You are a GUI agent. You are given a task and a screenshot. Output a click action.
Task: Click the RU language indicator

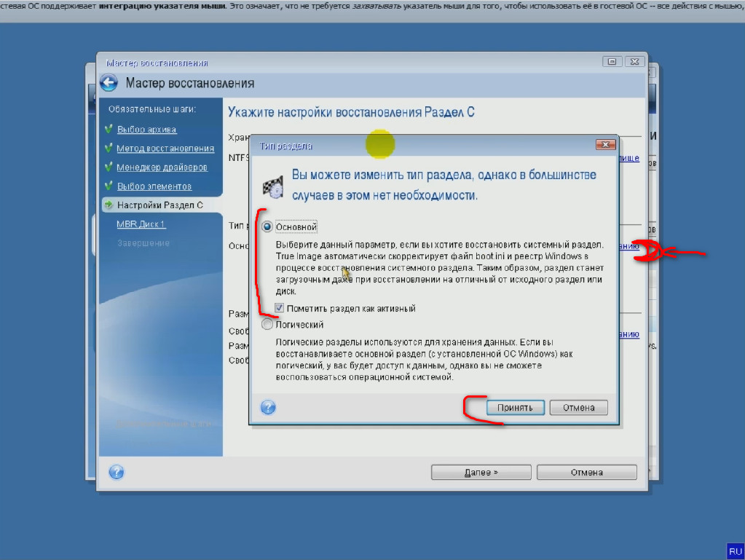coord(735,551)
